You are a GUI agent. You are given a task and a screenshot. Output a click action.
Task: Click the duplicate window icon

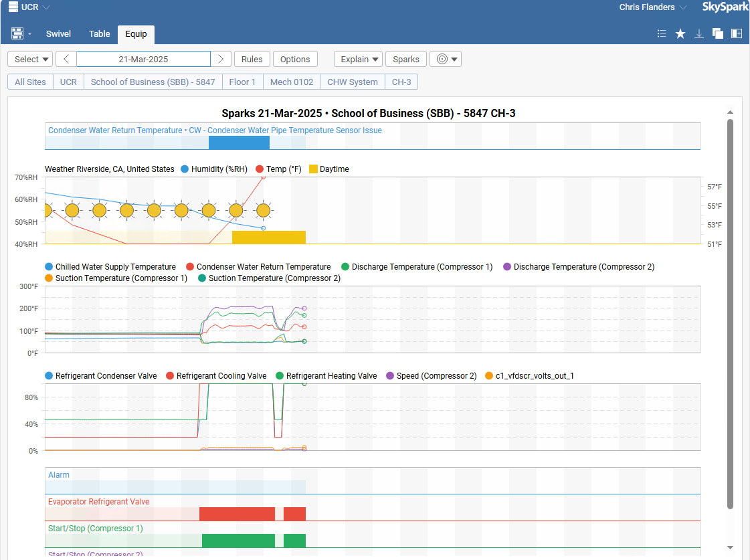coord(718,34)
